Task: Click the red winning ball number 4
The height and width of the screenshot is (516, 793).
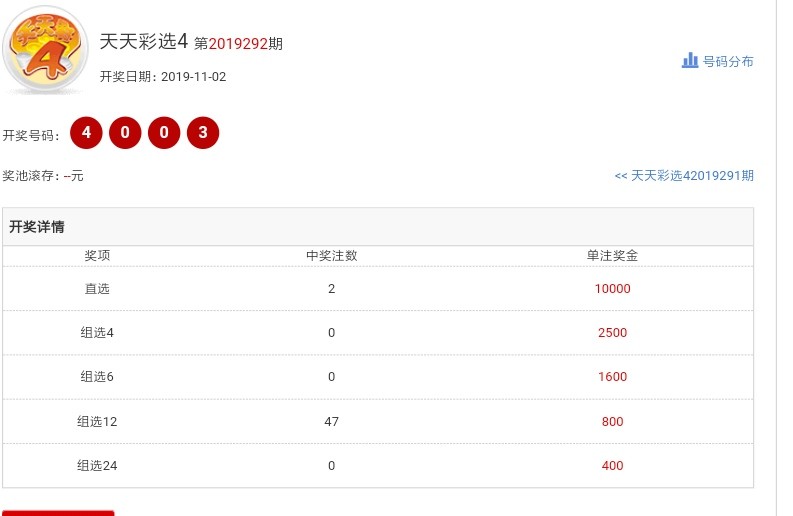Action: (87, 133)
